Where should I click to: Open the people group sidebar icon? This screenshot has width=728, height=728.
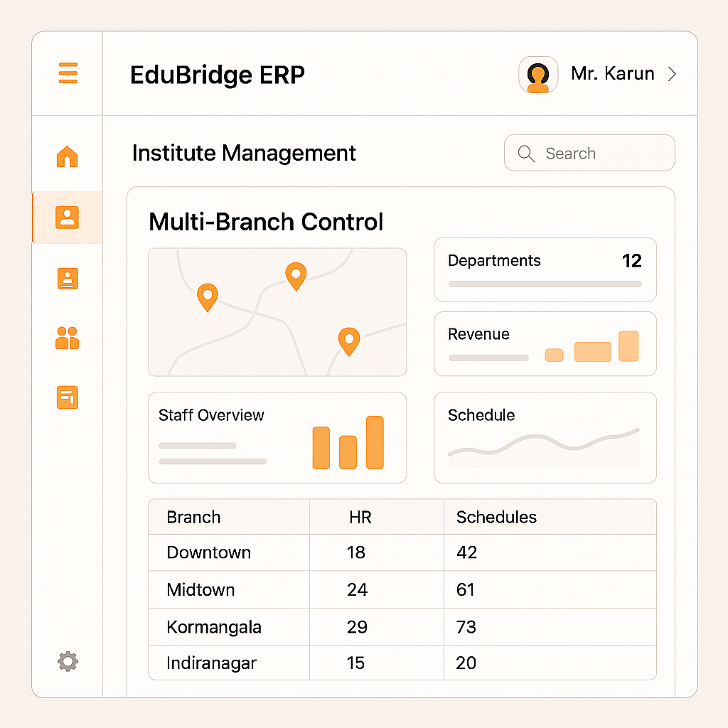click(68, 338)
